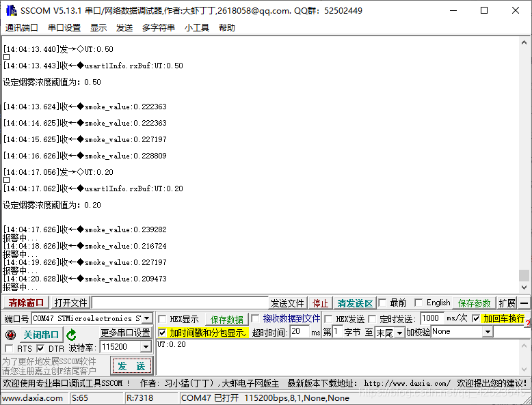The width and height of the screenshot is (532, 405).
Task: Open the 末尾 dropdown
Action: coord(399,333)
